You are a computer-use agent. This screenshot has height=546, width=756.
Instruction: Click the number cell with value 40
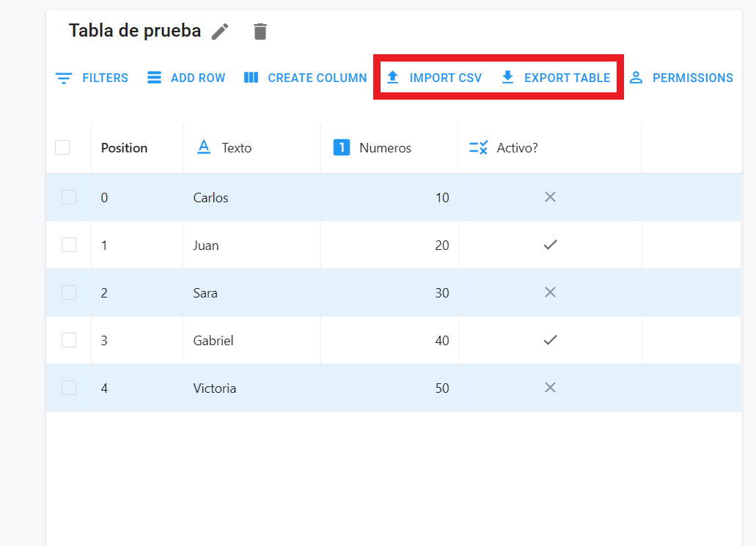[389, 340]
